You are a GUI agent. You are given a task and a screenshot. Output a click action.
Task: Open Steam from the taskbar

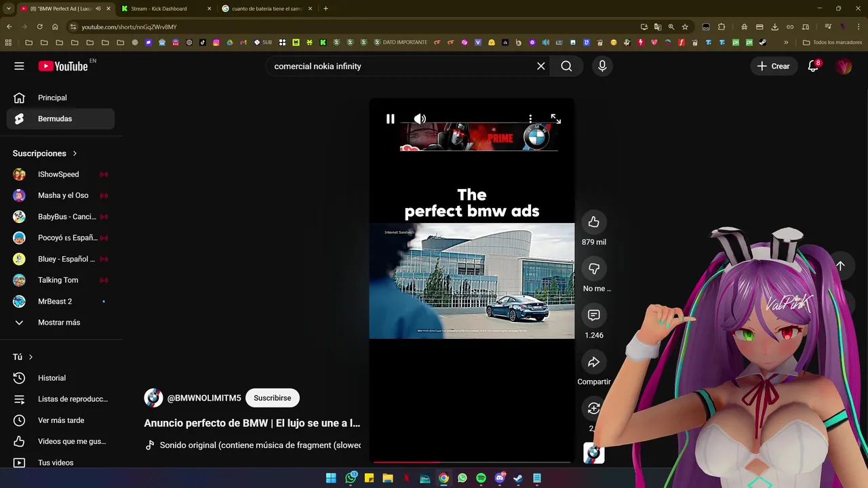click(518, 478)
